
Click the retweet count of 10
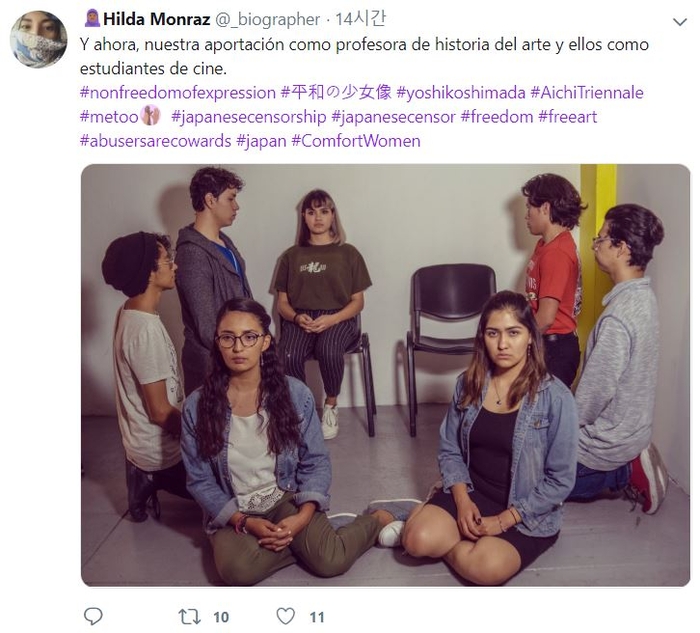coord(221,617)
